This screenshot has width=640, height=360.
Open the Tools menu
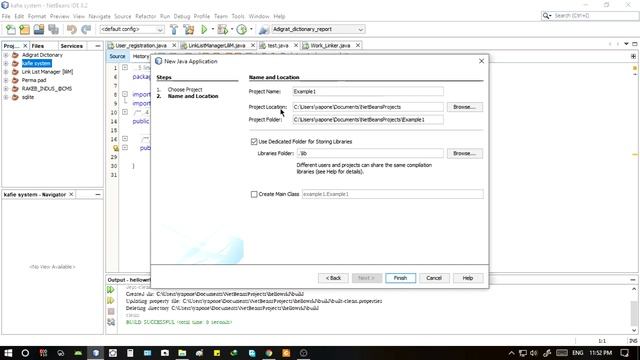(x=238, y=16)
